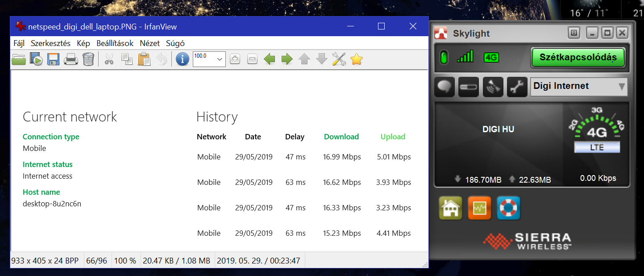Open file with the folder icon in IrfanView
This screenshot has width=644, height=276.
[x=19, y=59]
